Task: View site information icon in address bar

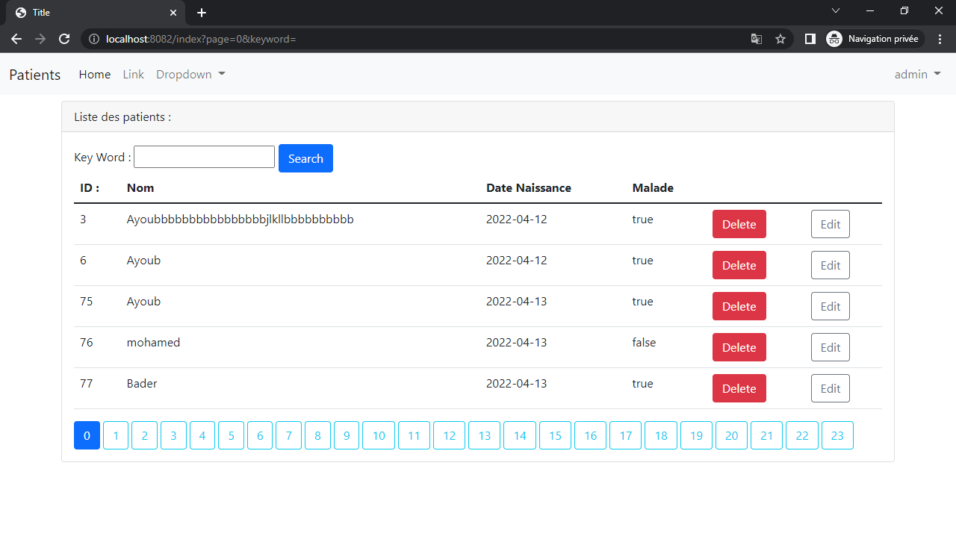Action: pyautogui.click(x=94, y=39)
